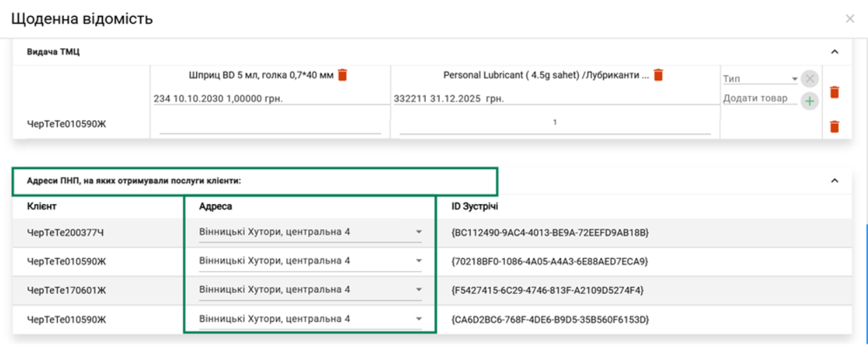Click the trash icon beside the green plus button
868x353 pixels.
coord(835,92)
